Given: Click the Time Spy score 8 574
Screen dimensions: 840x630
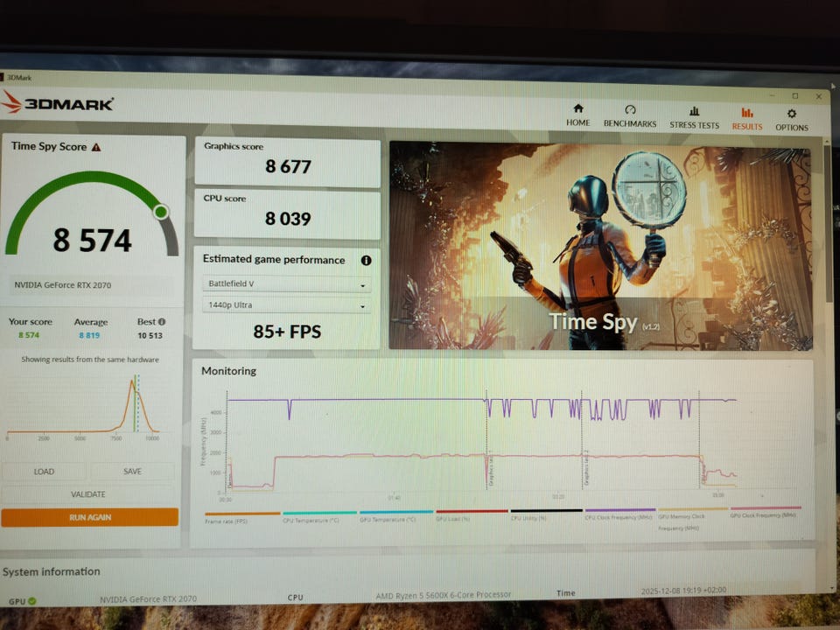Looking at the screenshot, I should pos(92,240).
